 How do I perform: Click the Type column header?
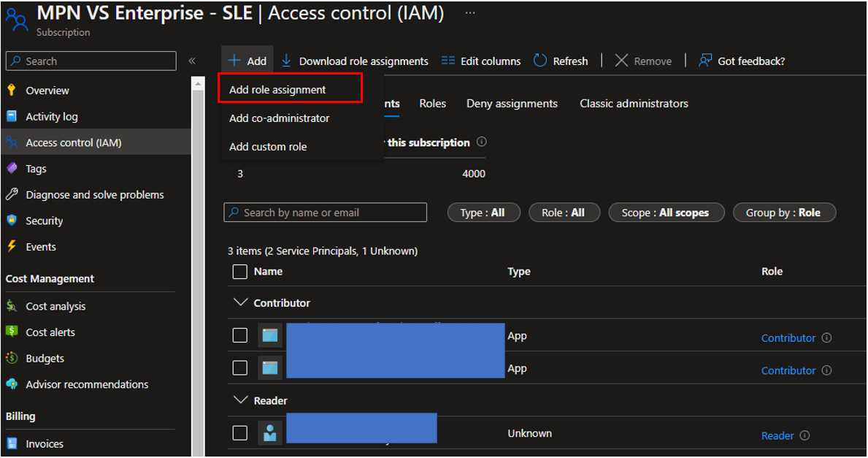pyautogui.click(x=519, y=271)
